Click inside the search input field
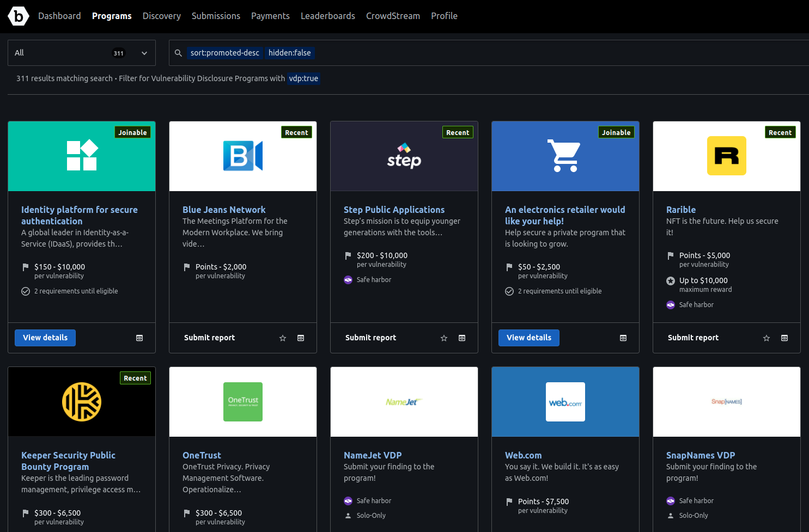Viewport: 809px width, 532px height. pos(490,52)
